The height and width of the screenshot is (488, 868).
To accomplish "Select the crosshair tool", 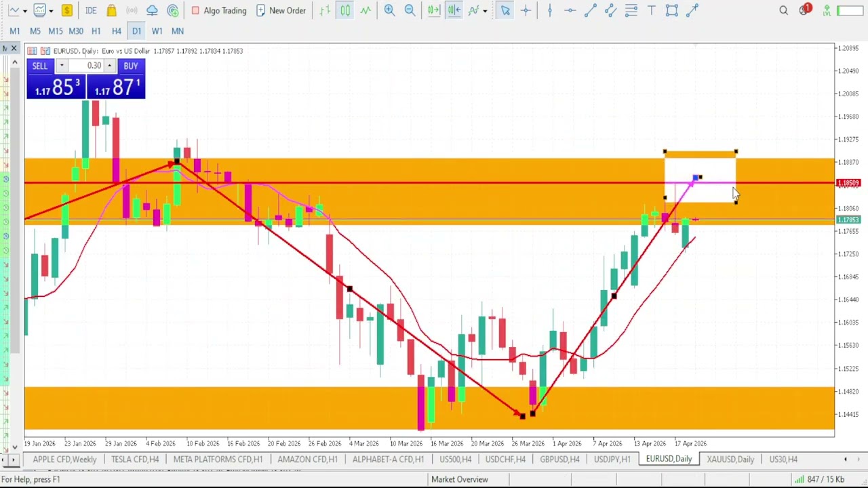I will tap(526, 10).
